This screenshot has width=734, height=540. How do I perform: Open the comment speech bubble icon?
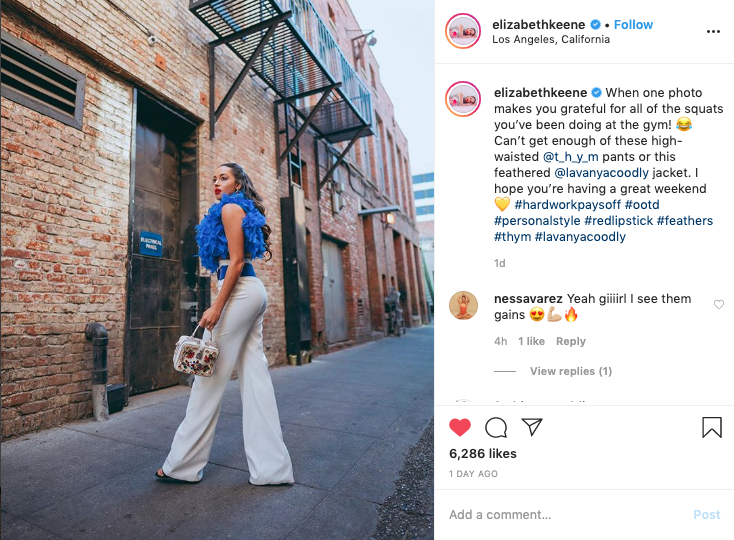[x=496, y=427]
